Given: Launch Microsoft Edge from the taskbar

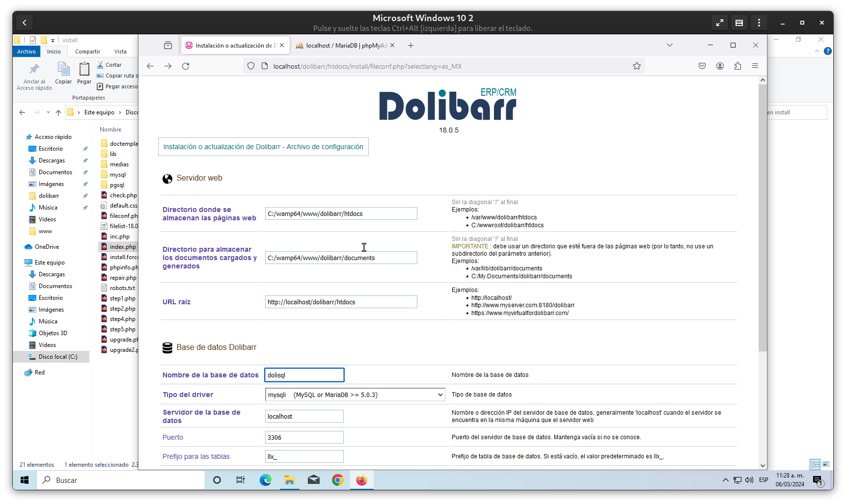Looking at the screenshot, I should click(265, 480).
